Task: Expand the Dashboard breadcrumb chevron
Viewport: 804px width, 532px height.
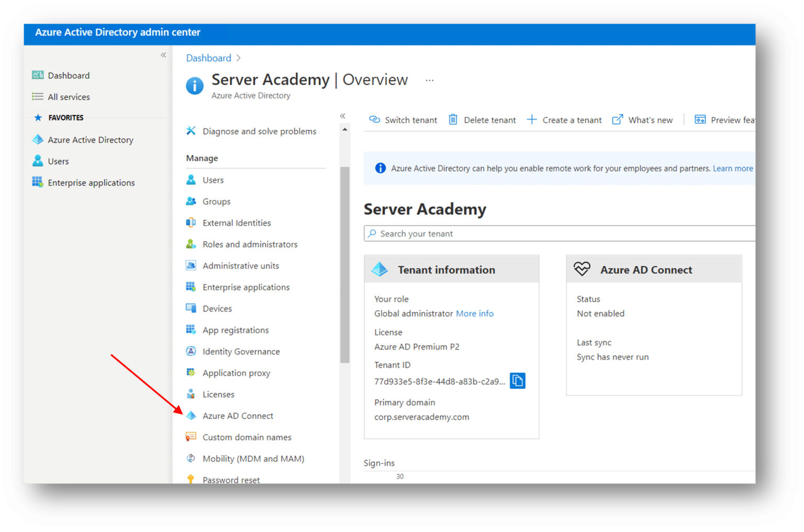Action: [239, 58]
